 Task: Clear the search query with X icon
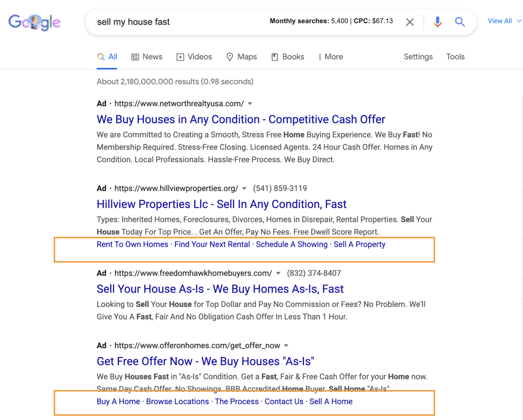tap(410, 22)
